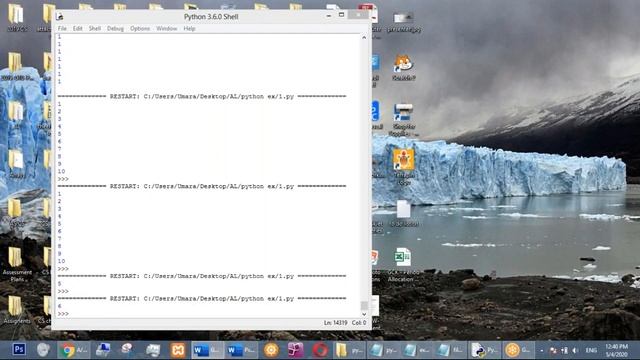Open the XAMPP taskbar icon

(178, 350)
